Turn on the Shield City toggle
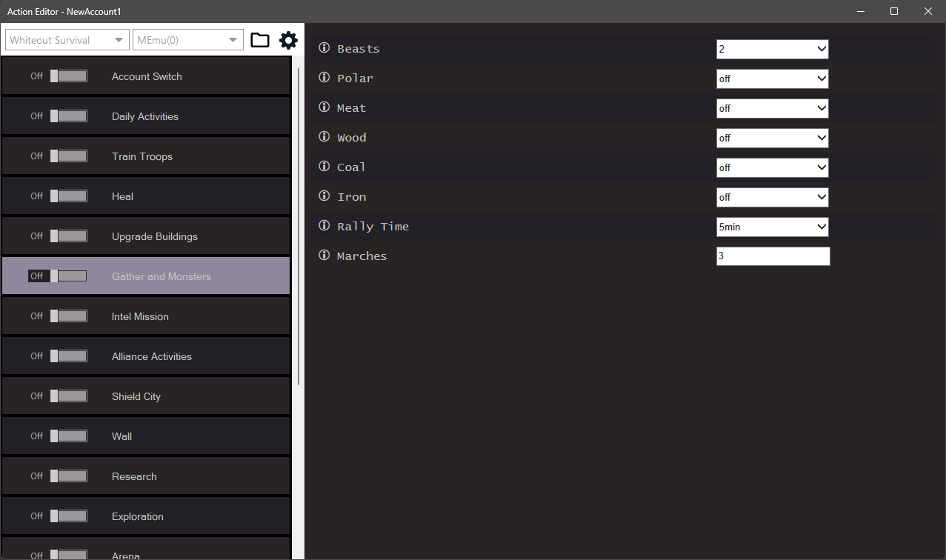Screen dimensions: 946x560 [x=69, y=396]
